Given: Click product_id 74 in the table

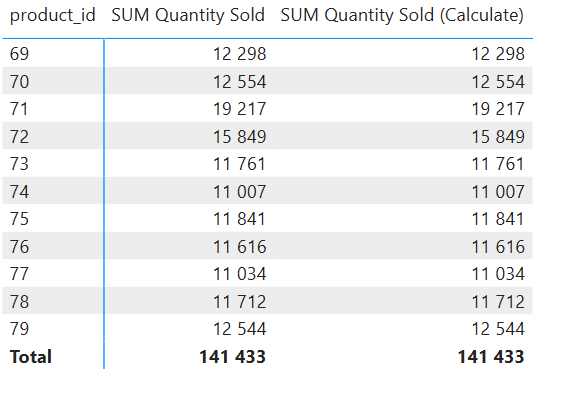Looking at the screenshot, I should [19, 192].
